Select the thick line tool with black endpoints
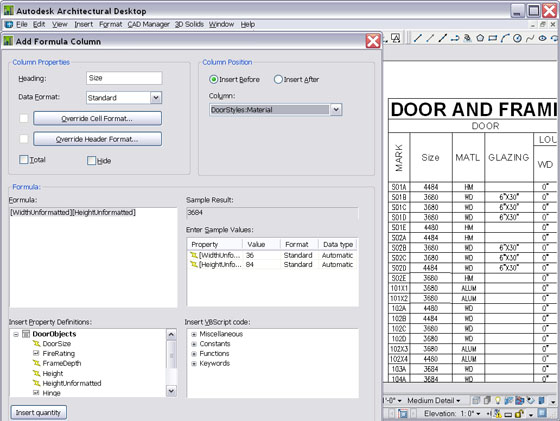This screenshot has height=421, width=560. tap(443, 38)
